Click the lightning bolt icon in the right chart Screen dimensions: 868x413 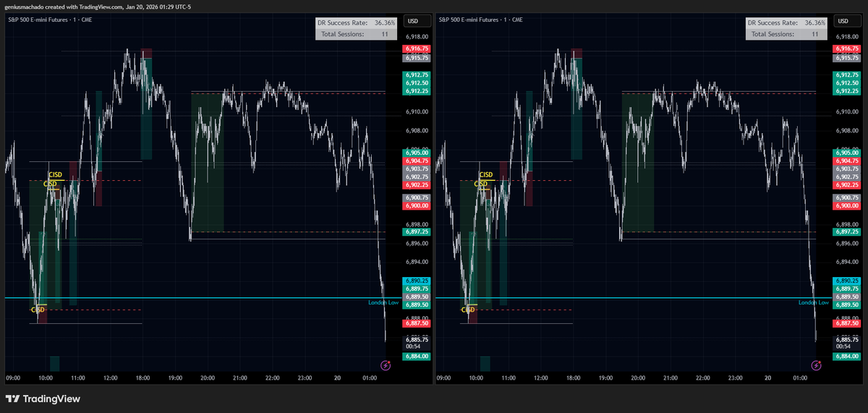click(816, 366)
